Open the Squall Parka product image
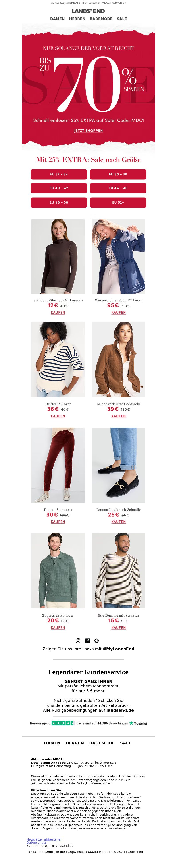177x868 pixels. tap(118, 256)
